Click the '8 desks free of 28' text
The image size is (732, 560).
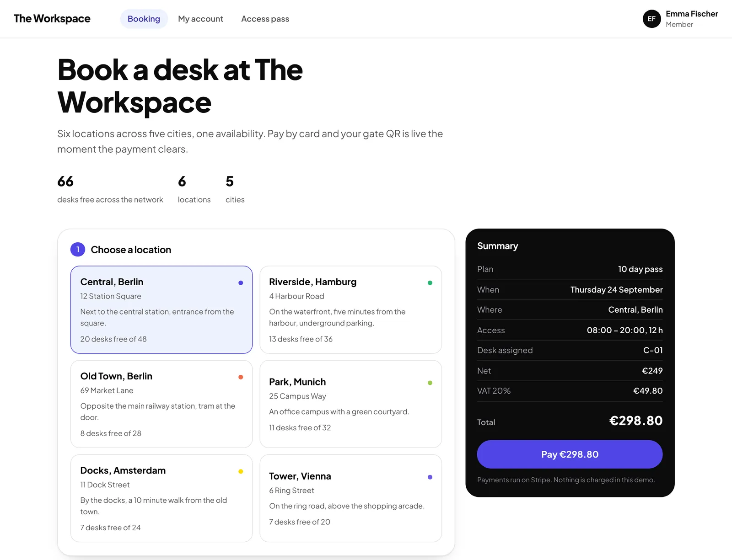111,433
